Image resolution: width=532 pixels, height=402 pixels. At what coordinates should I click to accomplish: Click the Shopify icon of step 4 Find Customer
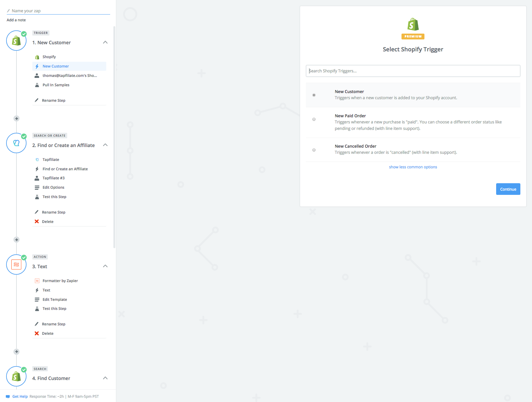coord(16,376)
